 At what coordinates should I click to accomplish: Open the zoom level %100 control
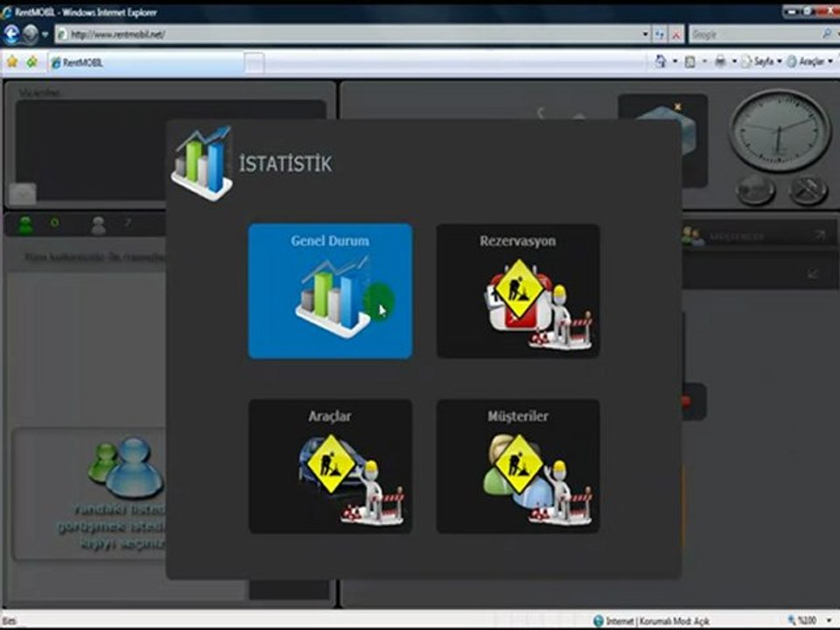click(x=810, y=620)
